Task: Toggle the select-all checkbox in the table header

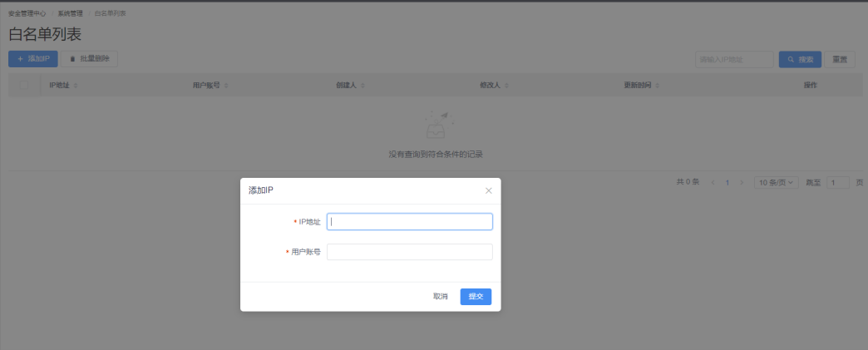Action: tap(24, 85)
